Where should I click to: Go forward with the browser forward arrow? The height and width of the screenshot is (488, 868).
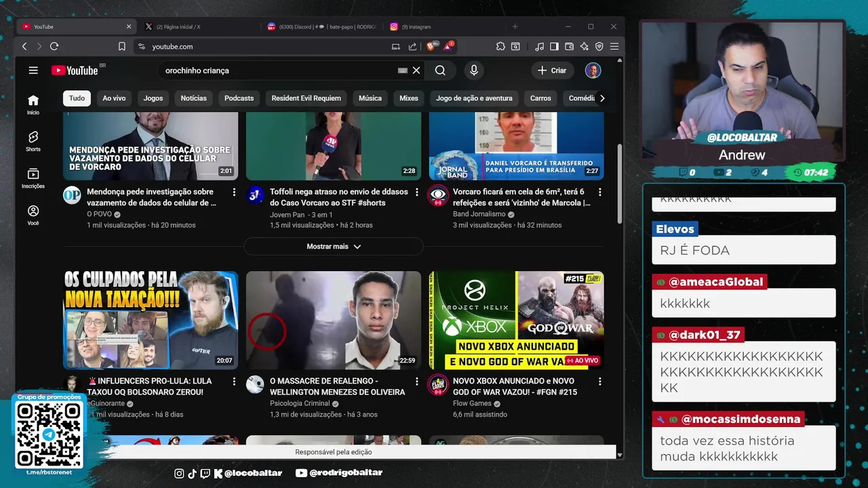tap(39, 47)
